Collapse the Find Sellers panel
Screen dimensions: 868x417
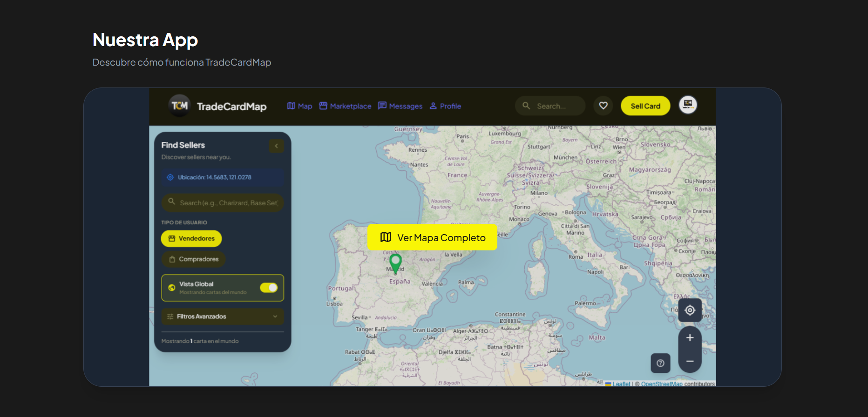pos(276,146)
